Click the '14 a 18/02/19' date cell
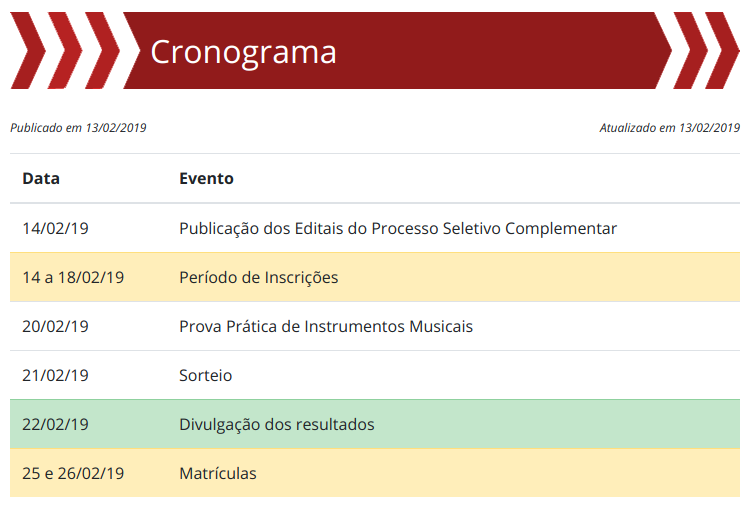 coord(73,277)
